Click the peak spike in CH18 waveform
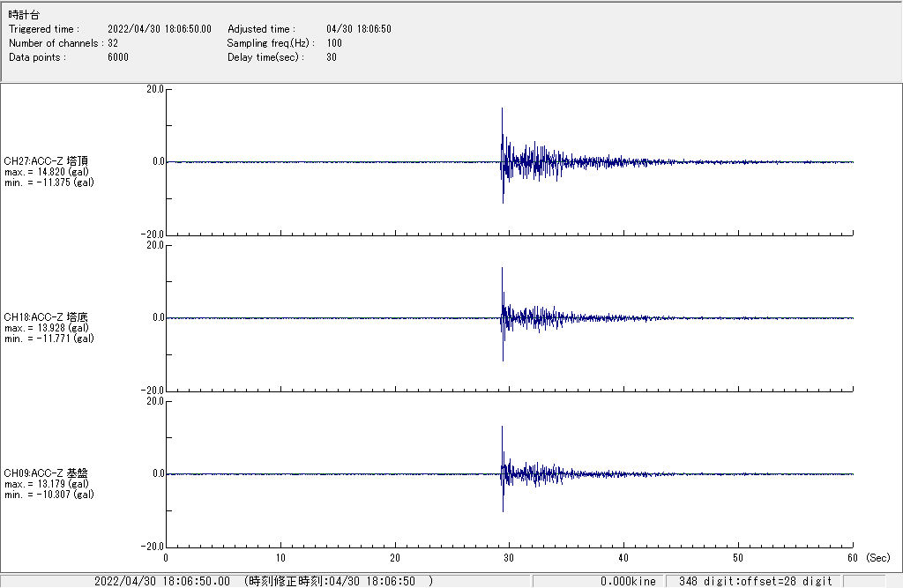The height and width of the screenshot is (588, 903). click(502, 269)
